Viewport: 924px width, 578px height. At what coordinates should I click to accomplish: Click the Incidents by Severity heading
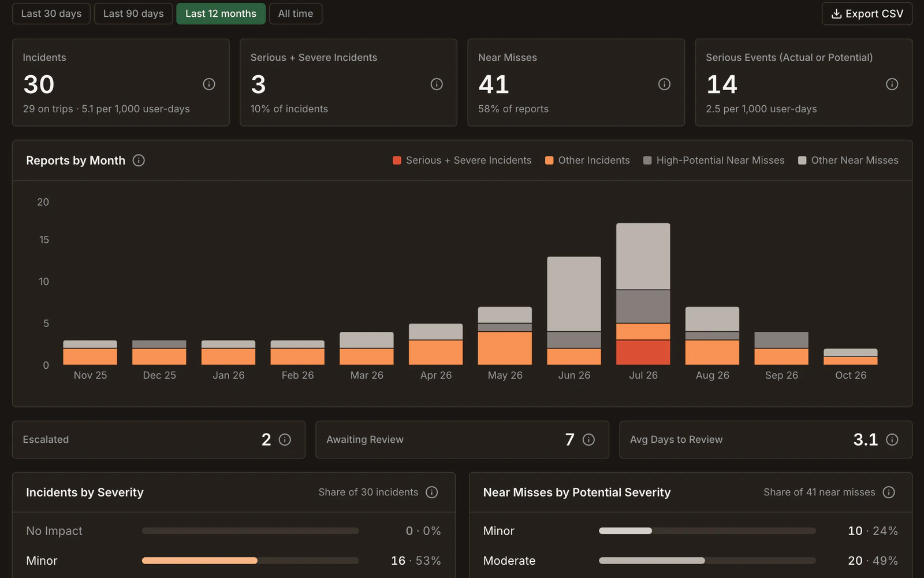(x=85, y=492)
